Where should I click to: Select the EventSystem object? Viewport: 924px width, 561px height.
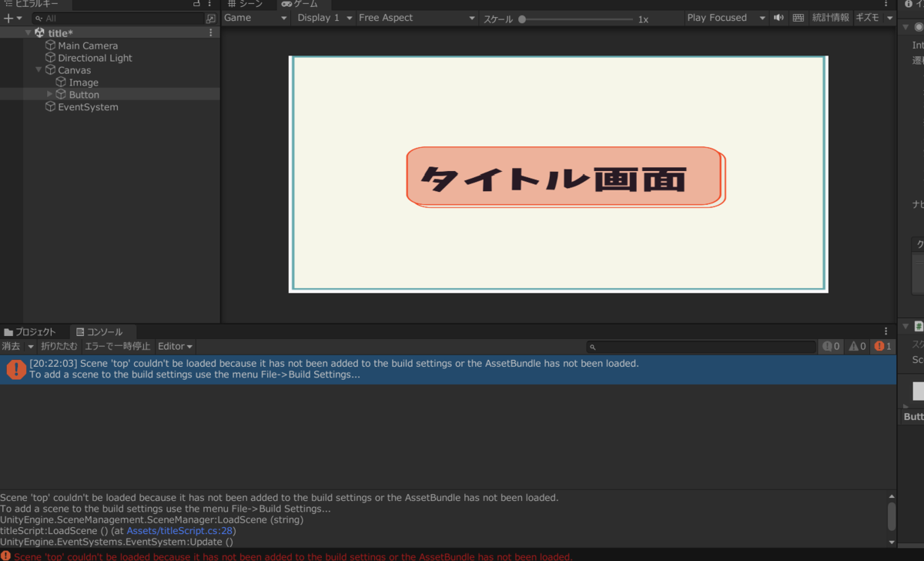click(x=88, y=107)
